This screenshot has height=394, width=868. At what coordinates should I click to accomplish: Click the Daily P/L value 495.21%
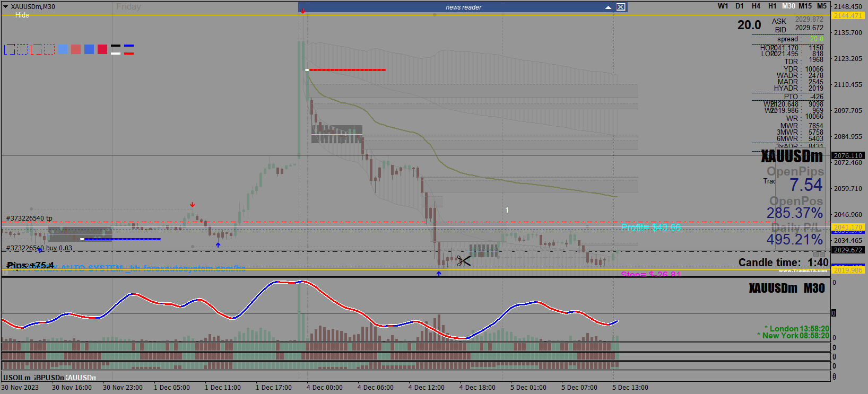click(795, 239)
